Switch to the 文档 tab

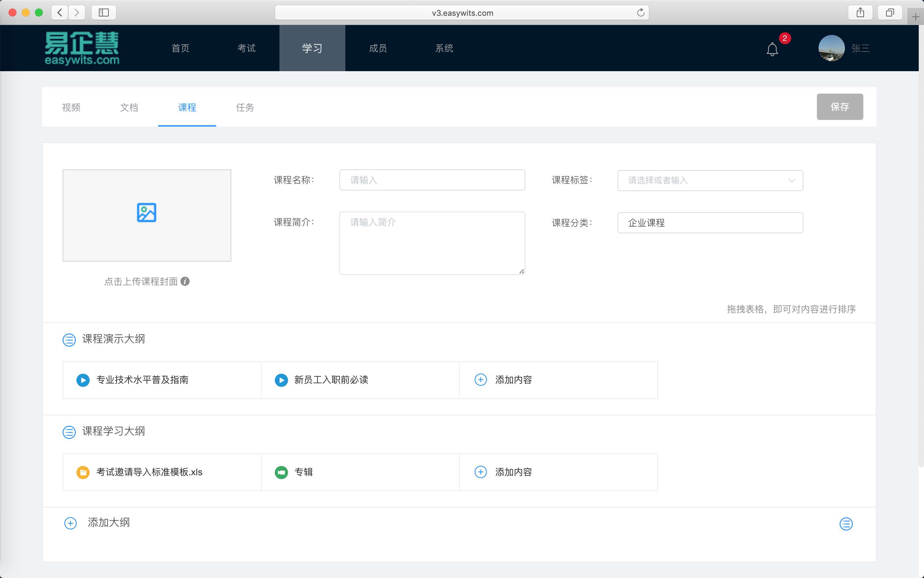(129, 107)
